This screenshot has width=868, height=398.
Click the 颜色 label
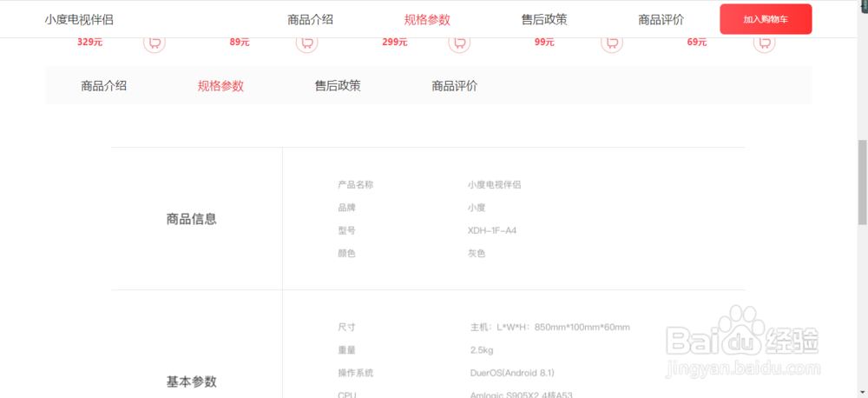tap(346, 254)
